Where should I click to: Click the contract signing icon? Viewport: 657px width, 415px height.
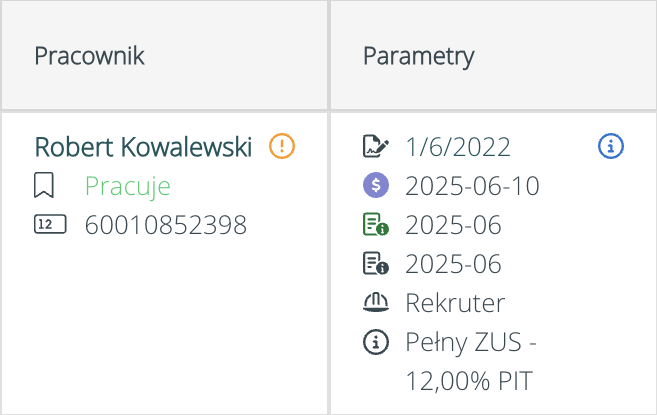pyautogui.click(x=374, y=147)
